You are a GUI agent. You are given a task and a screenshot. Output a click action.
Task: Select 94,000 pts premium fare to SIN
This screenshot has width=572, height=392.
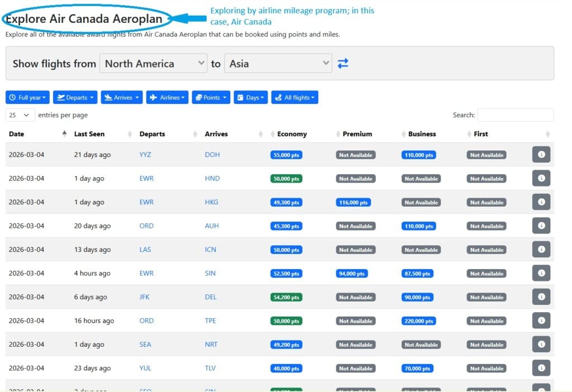pos(352,274)
